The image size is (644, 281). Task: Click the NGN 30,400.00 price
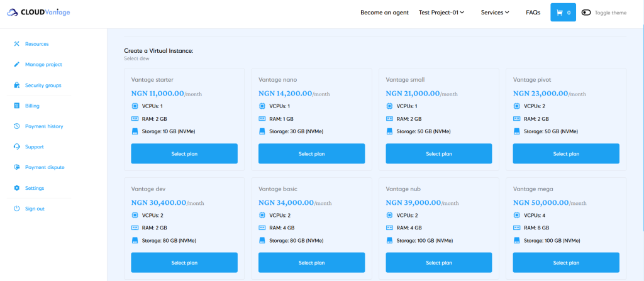click(x=158, y=202)
